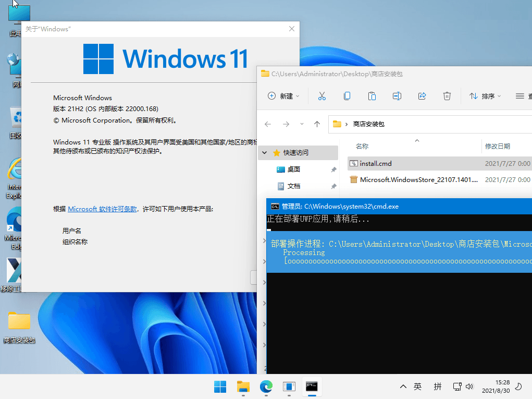This screenshot has height=399, width=532.
Task: Open the 新建 (New) dropdown button
Action: pyautogui.click(x=283, y=96)
